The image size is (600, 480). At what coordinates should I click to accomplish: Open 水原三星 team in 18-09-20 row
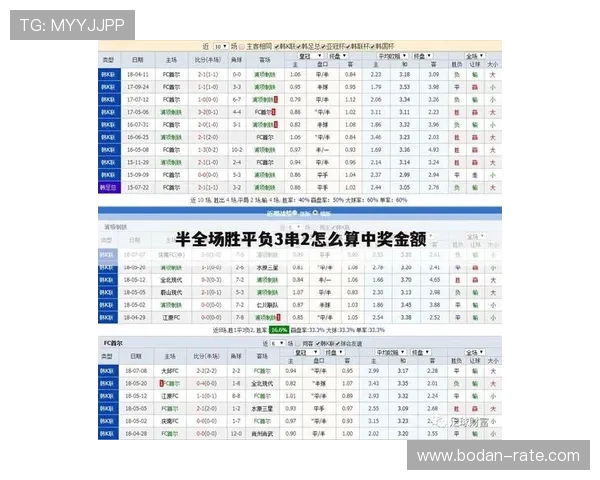267,268
